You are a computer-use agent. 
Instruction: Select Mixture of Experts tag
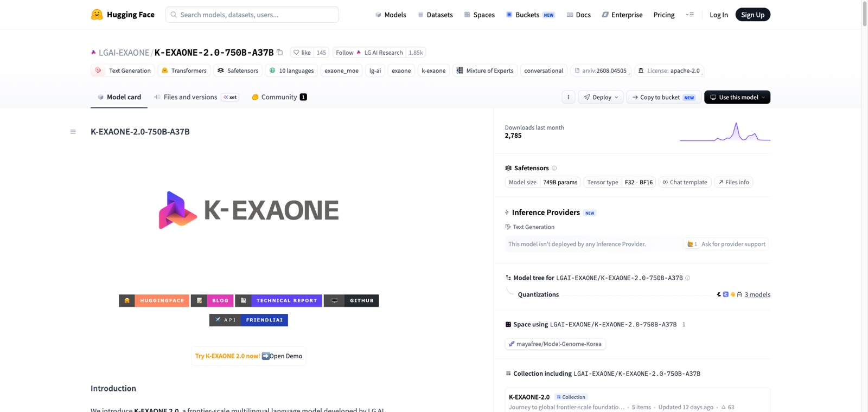(x=485, y=70)
